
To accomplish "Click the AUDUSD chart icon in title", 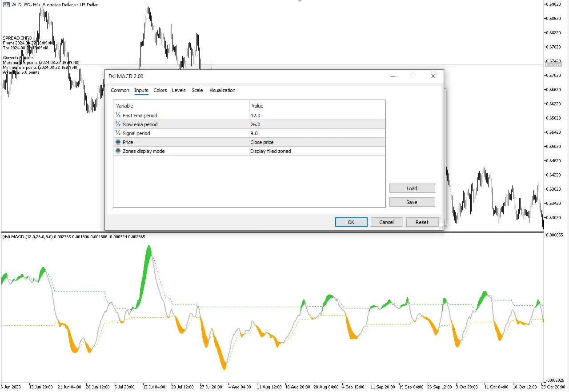I will click(x=6, y=4).
